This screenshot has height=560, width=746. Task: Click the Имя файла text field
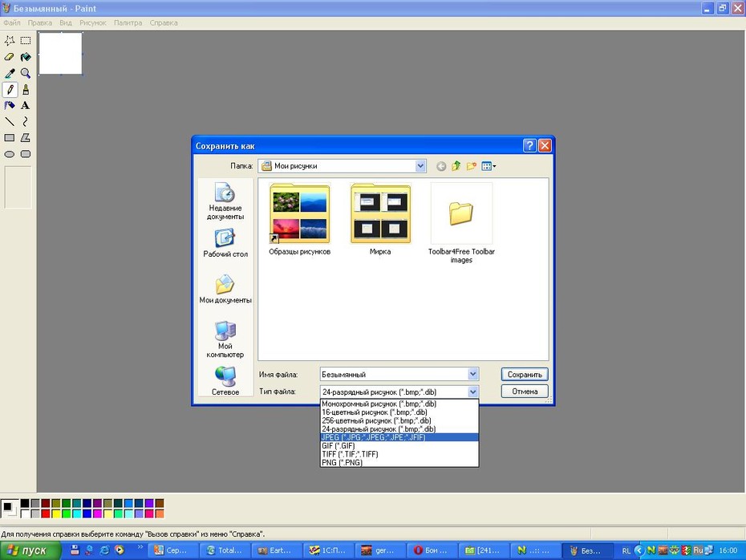click(394, 375)
